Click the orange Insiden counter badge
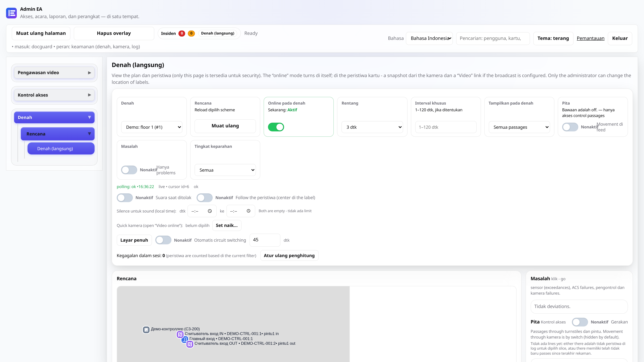644x362 pixels. coord(191,33)
